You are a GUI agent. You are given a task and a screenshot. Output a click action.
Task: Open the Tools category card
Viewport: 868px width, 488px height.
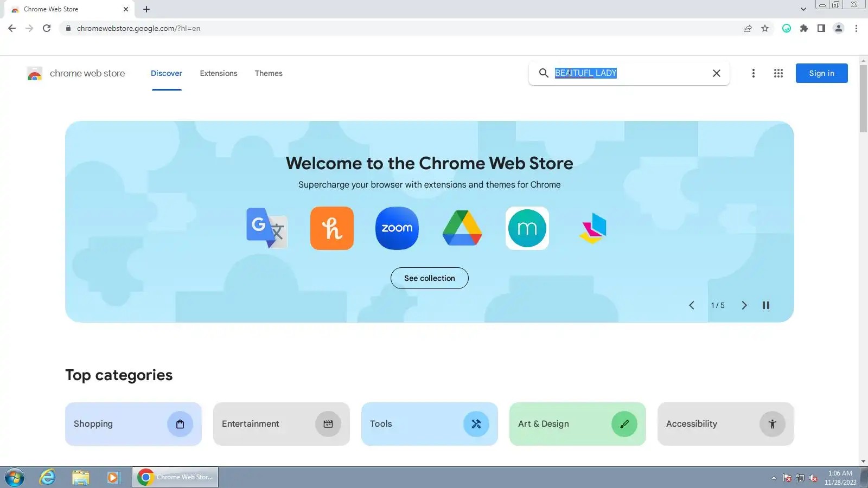tap(430, 424)
